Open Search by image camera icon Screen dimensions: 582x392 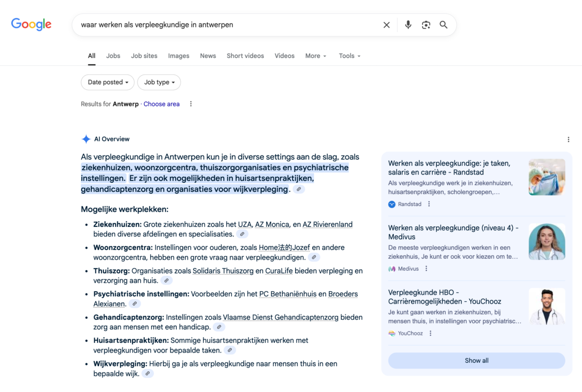(426, 25)
